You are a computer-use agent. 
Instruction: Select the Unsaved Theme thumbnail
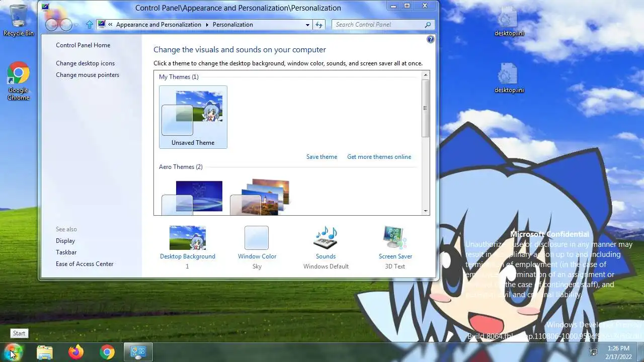(193, 117)
